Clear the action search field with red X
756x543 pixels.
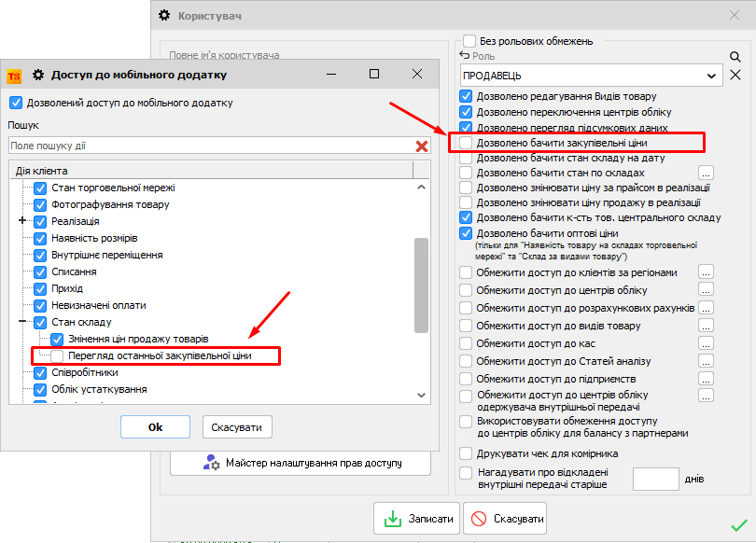coord(422,146)
